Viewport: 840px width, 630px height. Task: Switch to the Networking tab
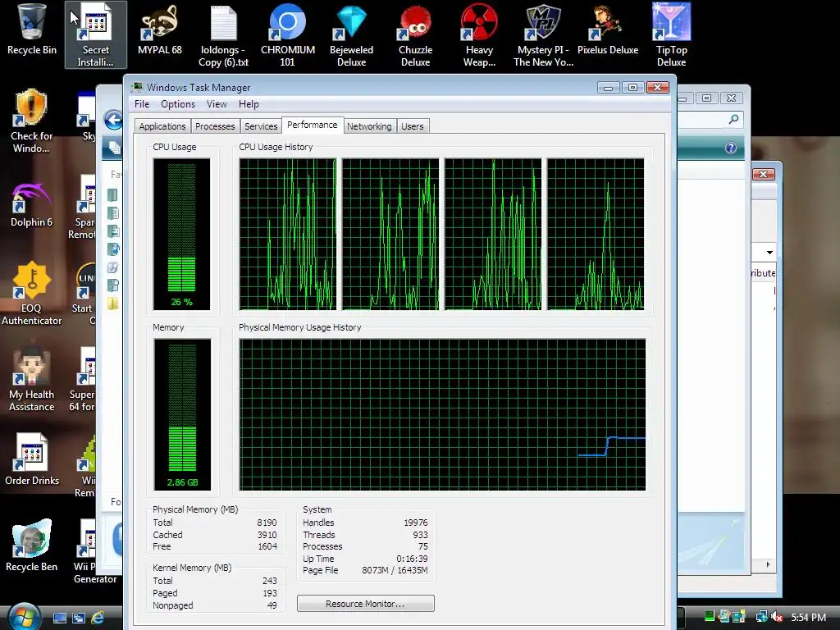[x=369, y=126]
